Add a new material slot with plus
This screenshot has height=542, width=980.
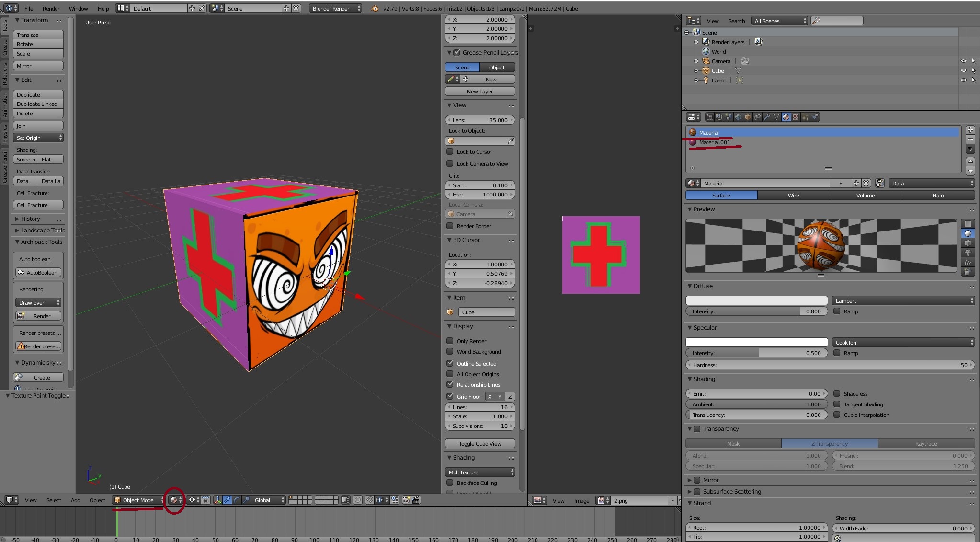tap(970, 130)
